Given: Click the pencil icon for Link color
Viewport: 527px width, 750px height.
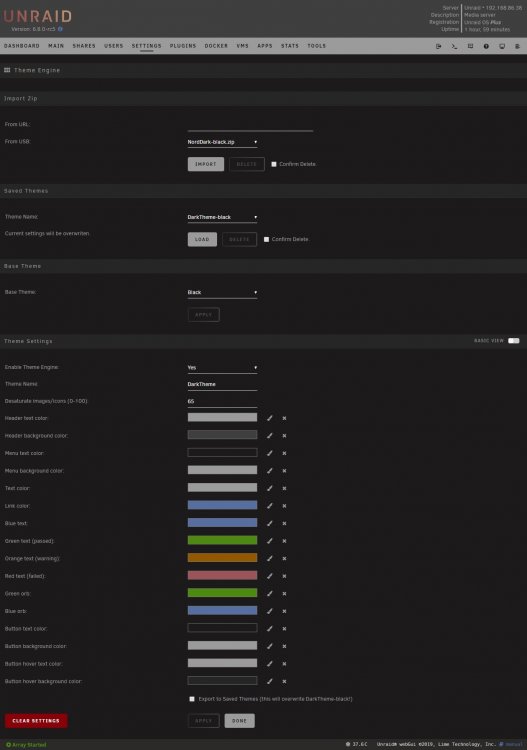Looking at the screenshot, I should [270, 506].
